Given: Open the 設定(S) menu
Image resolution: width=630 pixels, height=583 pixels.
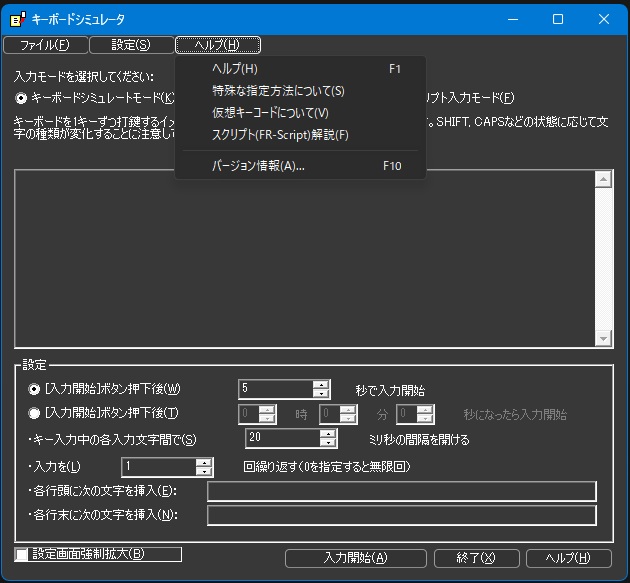Looking at the screenshot, I should [130, 45].
